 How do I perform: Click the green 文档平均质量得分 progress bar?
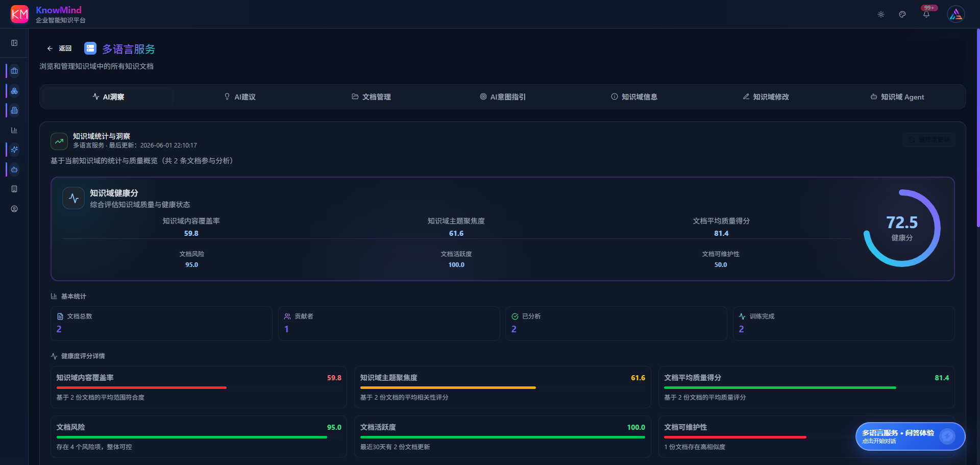point(780,388)
